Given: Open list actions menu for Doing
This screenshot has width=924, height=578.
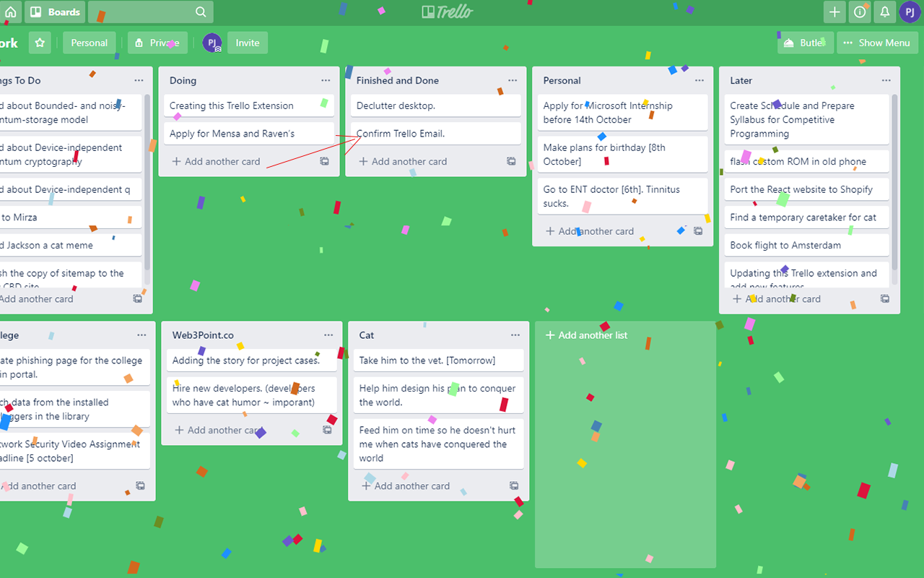Looking at the screenshot, I should point(326,80).
